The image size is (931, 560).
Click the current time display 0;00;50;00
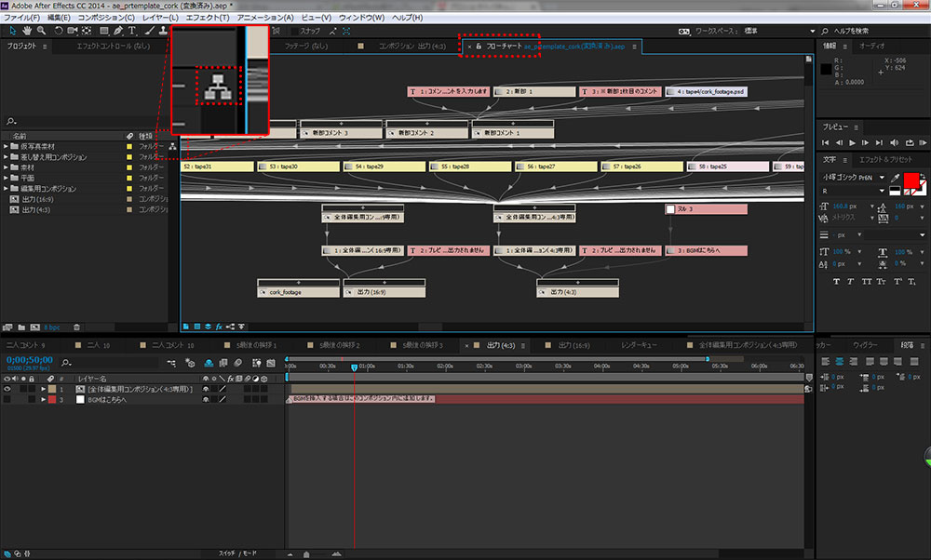(30, 359)
